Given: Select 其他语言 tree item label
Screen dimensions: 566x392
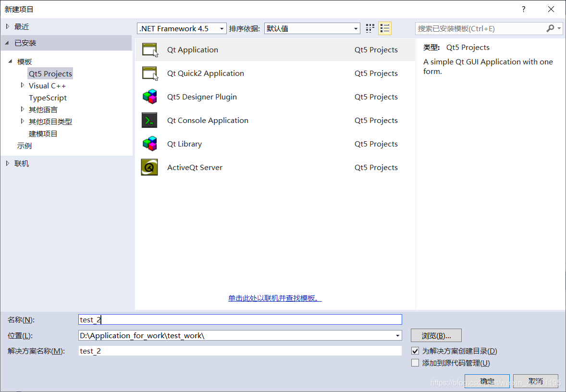Looking at the screenshot, I should (43, 110).
